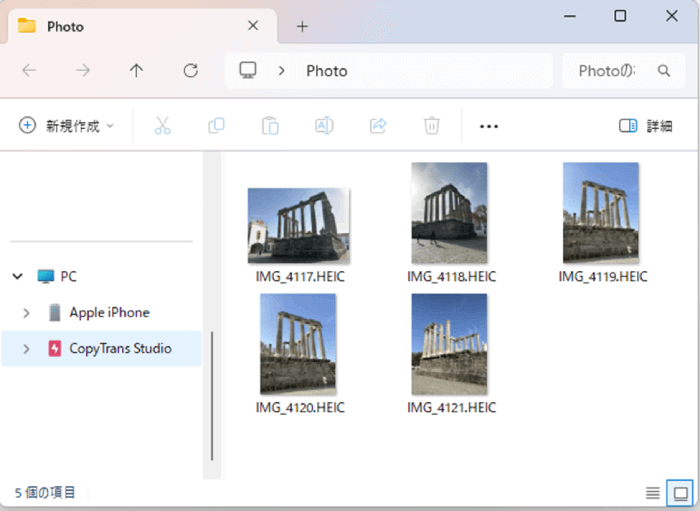700x511 pixels.
Task: Expand the Apple iPhone tree node
Action: [27, 313]
